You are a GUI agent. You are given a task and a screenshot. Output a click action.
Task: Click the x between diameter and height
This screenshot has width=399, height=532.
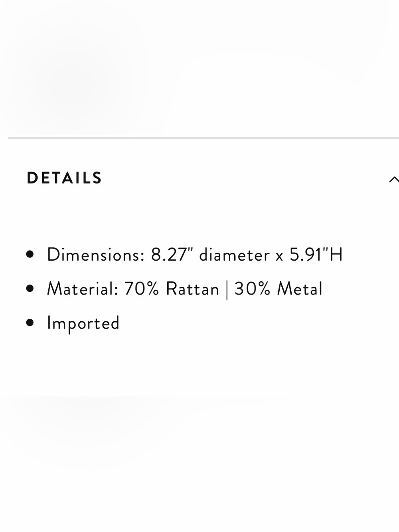(279, 256)
